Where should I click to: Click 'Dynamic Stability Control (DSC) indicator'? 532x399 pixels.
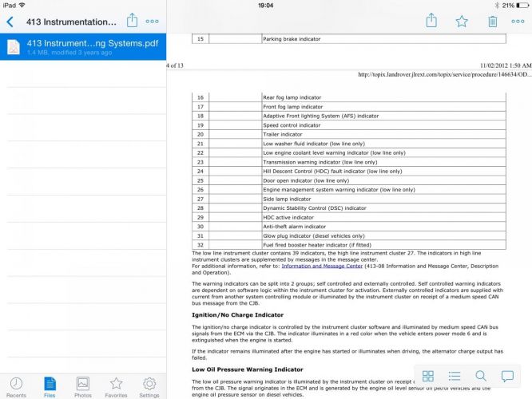(x=315, y=208)
